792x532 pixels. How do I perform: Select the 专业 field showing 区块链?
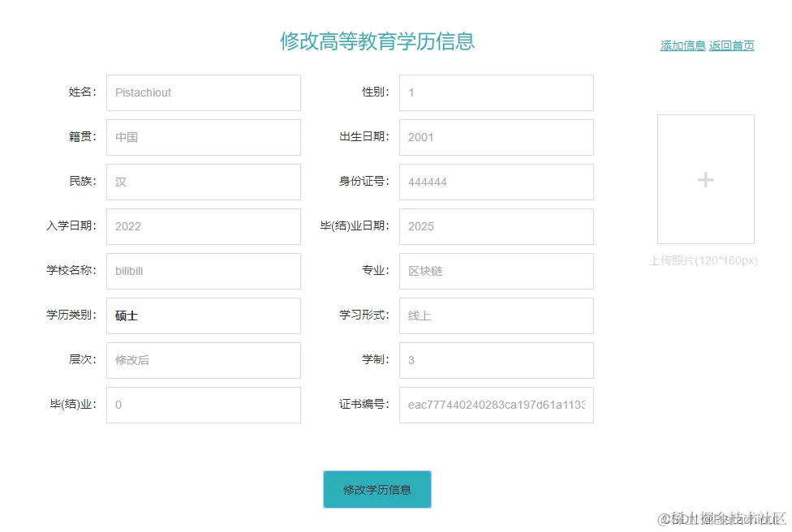pos(496,271)
